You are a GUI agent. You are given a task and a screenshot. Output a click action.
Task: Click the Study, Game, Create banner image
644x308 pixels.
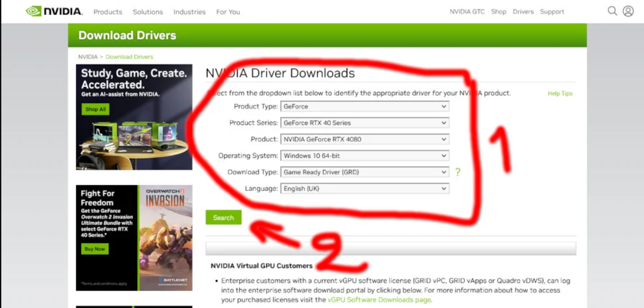coord(134,117)
